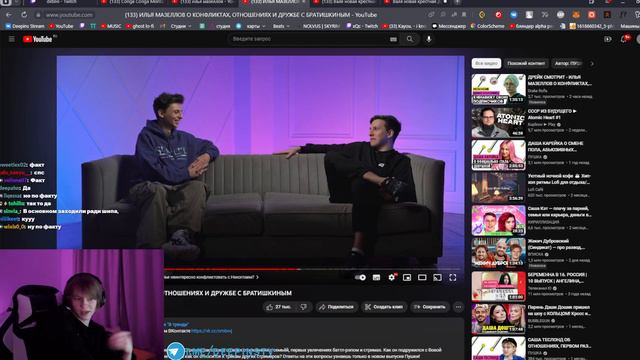Image resolution: width=640 pixels, height=360 pixels.
Task: Reload the page with browser refresh
Action: pyautogui.click(x=24, y=15)
